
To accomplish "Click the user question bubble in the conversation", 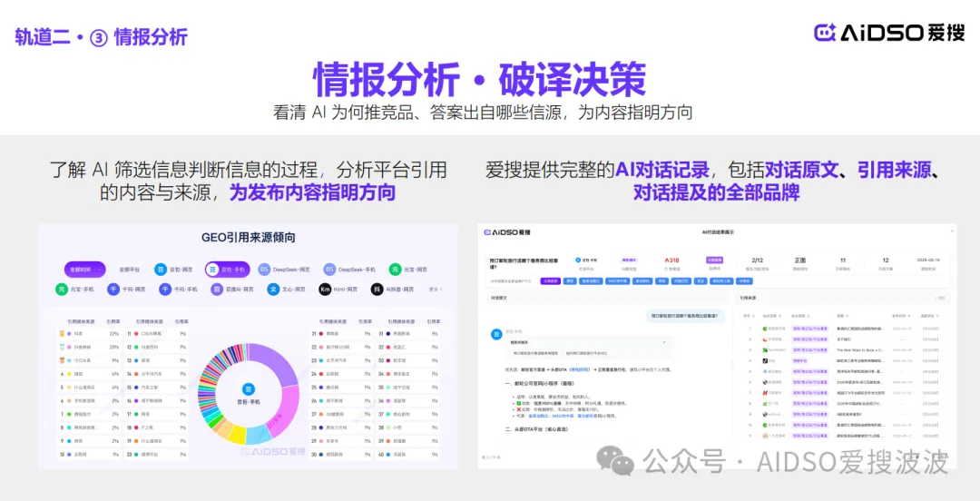I will [685, 316].
